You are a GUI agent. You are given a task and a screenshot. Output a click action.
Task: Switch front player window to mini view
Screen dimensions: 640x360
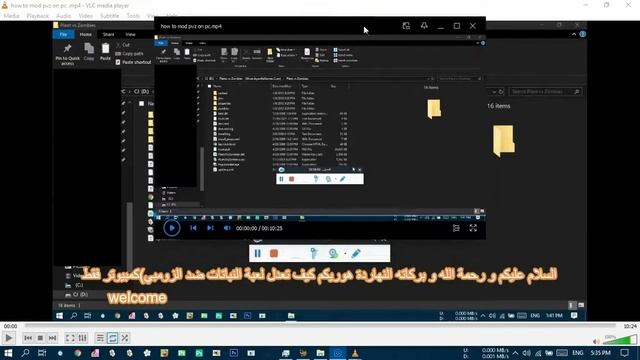(406, 26)
